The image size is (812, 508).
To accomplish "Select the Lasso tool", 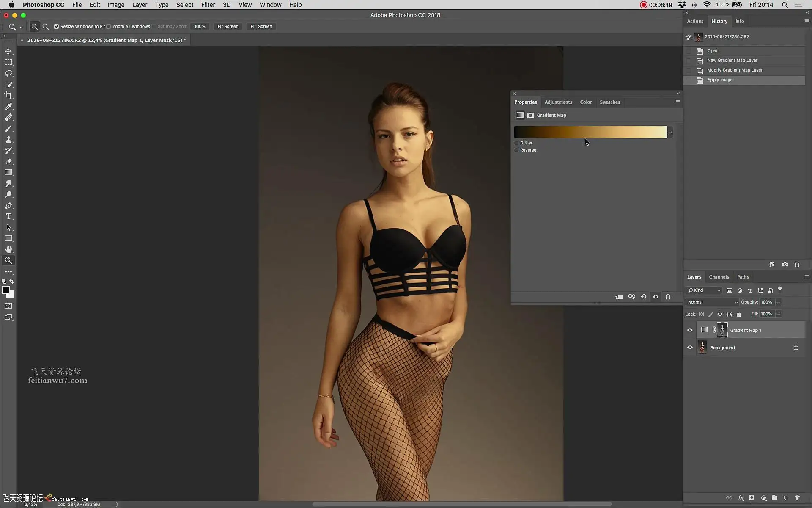I will pos(8,73).
